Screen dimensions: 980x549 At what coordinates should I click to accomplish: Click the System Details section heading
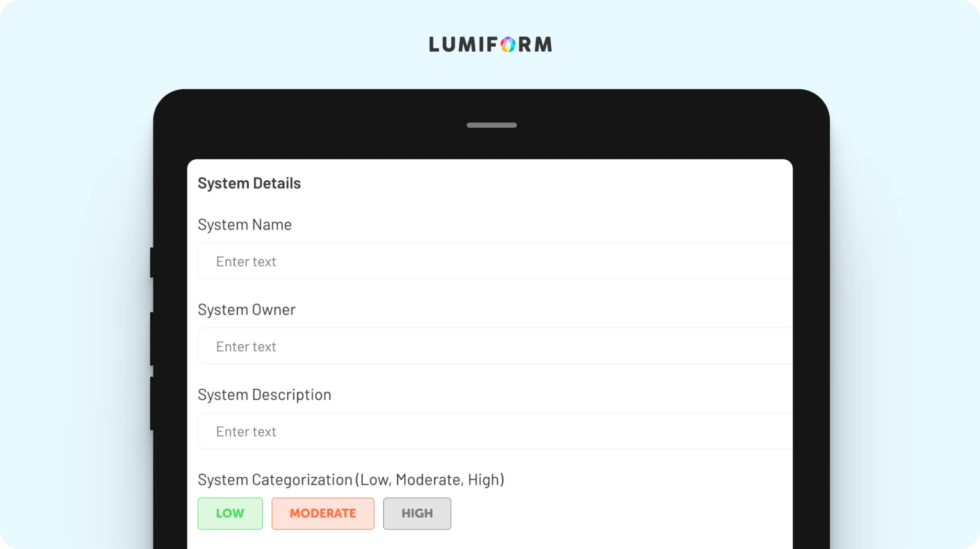(249, 183)
